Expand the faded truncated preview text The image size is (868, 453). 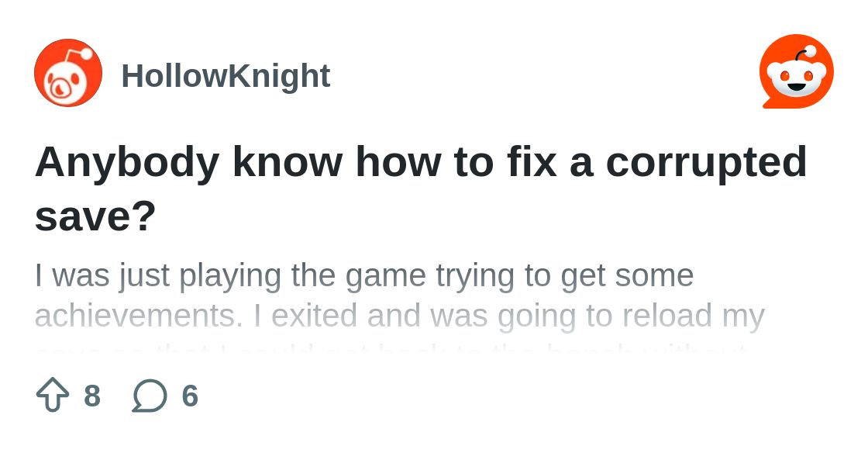click(x=391, y=349)
